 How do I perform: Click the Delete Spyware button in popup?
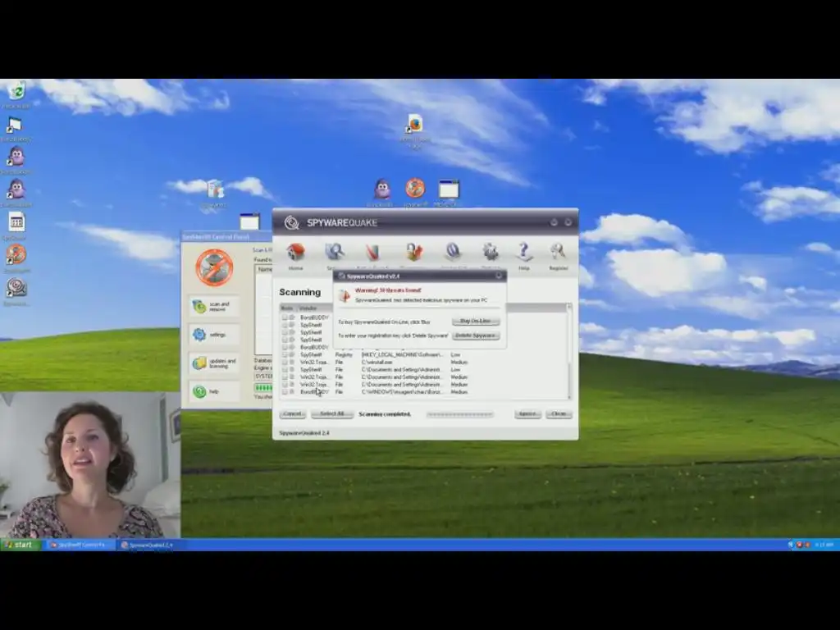pyautogui.click(x=476, y=336)
